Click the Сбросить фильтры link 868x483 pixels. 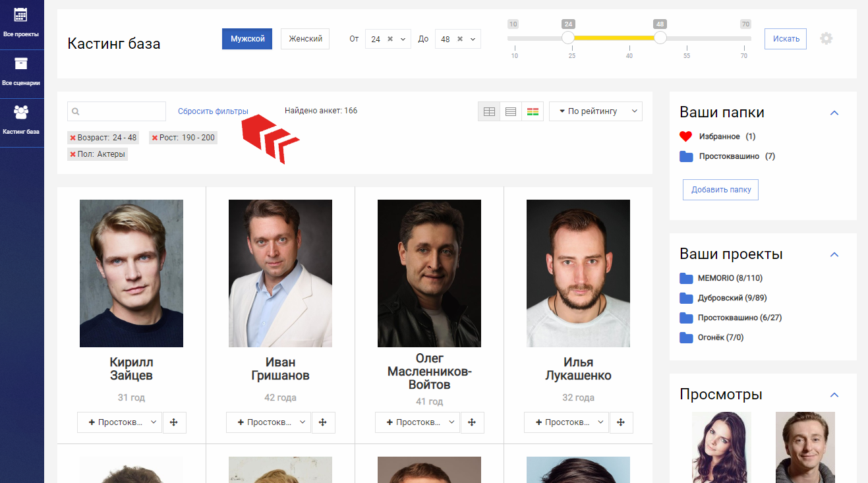(x=213, y=111)
